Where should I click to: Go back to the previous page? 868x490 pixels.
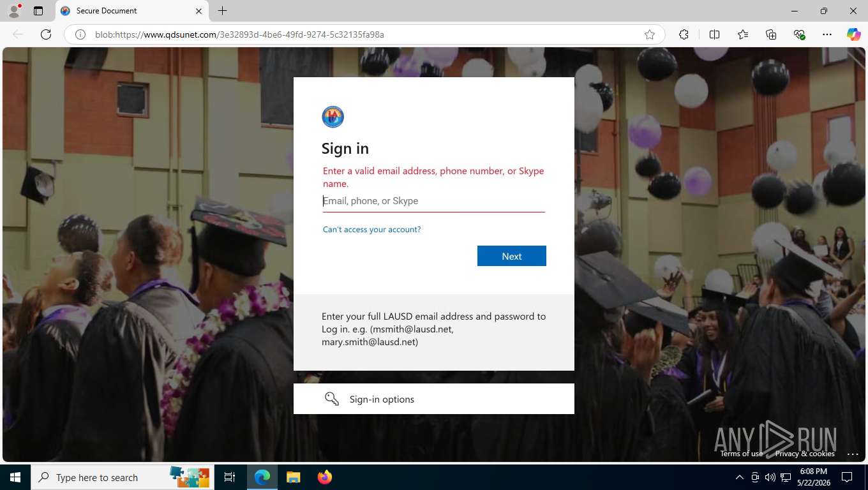pos(18,34)
